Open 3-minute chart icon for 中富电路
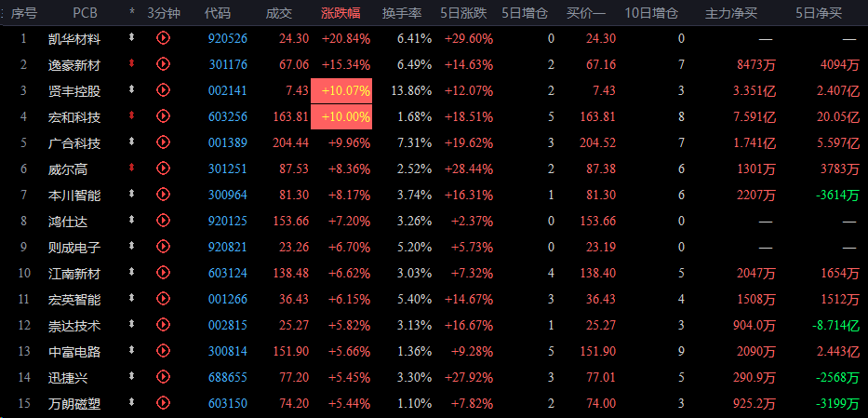868x418 pixels. pos(163,351)
